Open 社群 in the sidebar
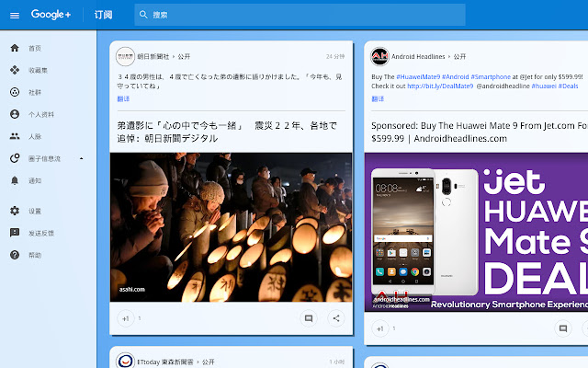This screenshot has height=368, width=588. click(x=35, y=92)
